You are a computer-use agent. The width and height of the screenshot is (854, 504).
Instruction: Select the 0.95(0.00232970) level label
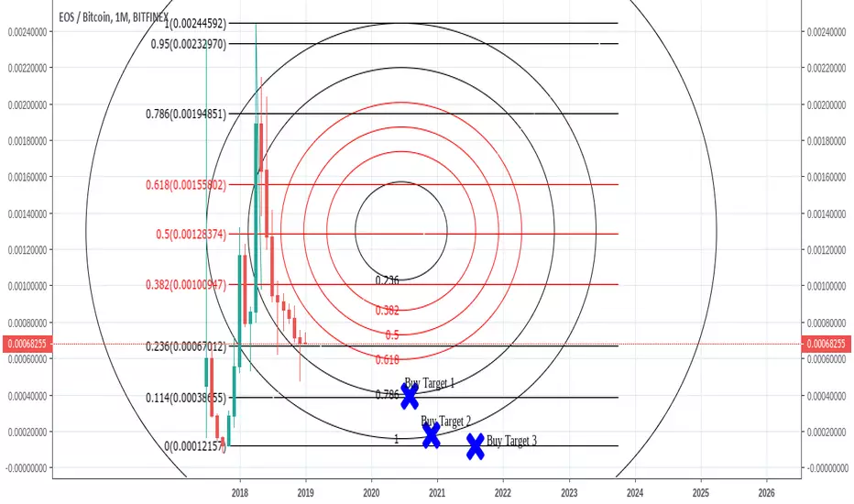click(x=189, y=44)
